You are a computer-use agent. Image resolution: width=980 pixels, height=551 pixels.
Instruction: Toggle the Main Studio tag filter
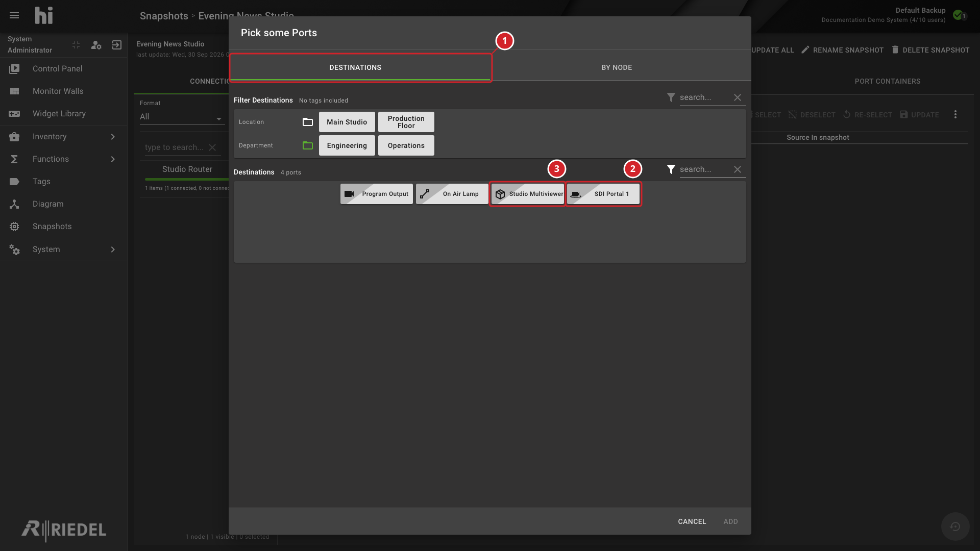(x=347, y=122)
